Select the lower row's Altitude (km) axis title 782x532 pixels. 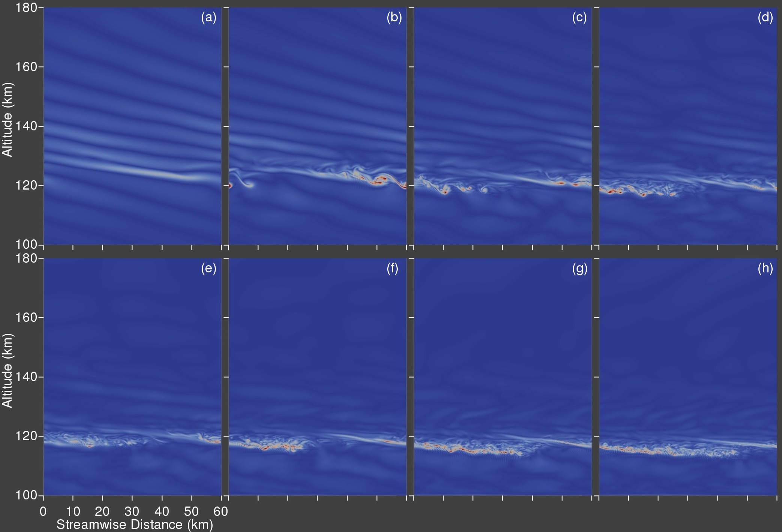click(7, 371)
